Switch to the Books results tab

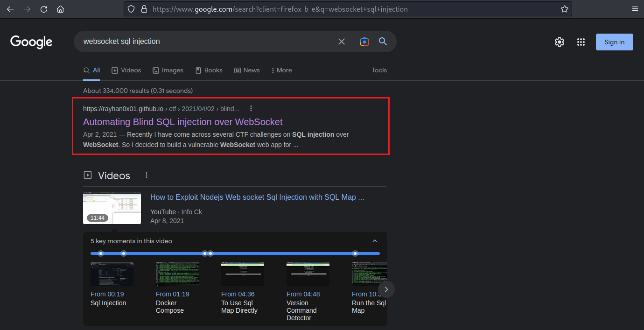tap(209, 70)
